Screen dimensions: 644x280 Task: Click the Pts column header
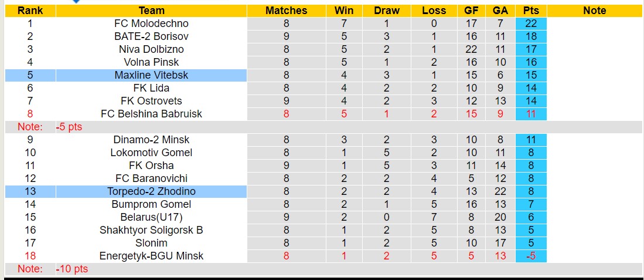[531, 11]
